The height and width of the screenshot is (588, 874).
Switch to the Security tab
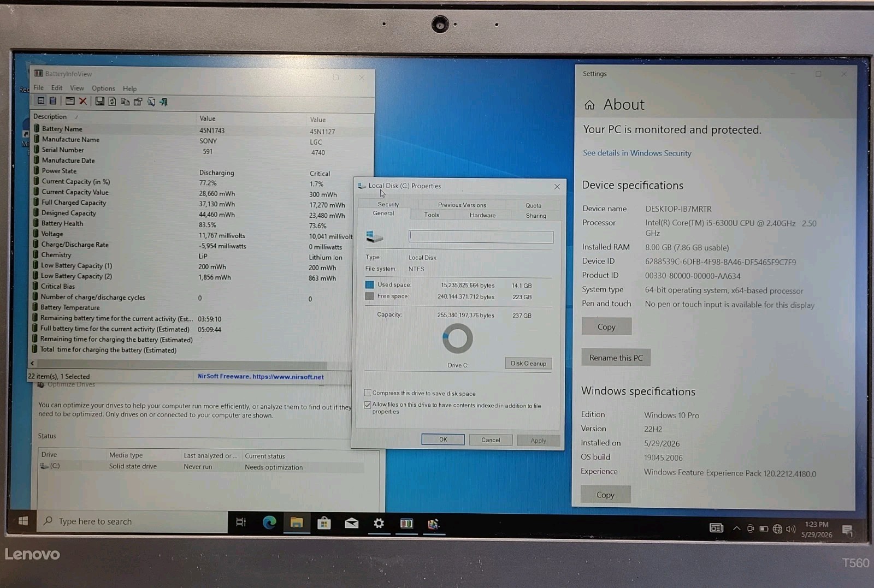[388, 204]
